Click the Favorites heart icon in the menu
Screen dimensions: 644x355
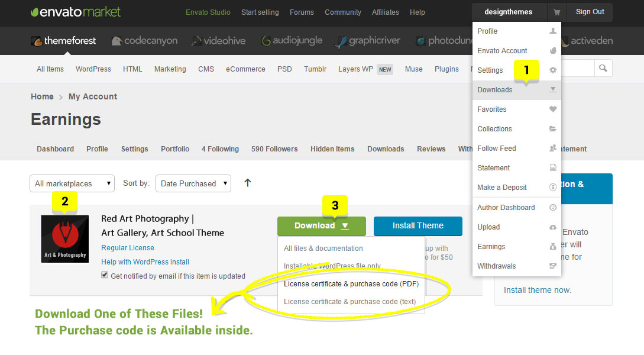[552, 109]
